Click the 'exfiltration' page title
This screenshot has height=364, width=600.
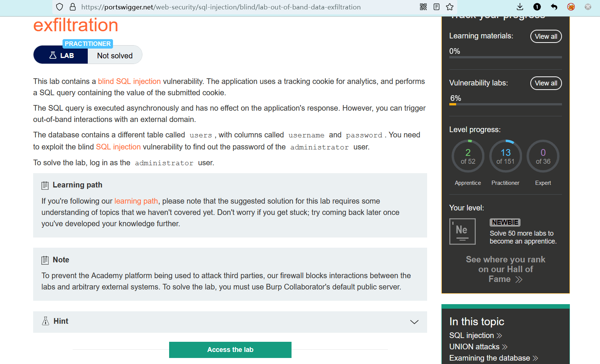[76, 25]
